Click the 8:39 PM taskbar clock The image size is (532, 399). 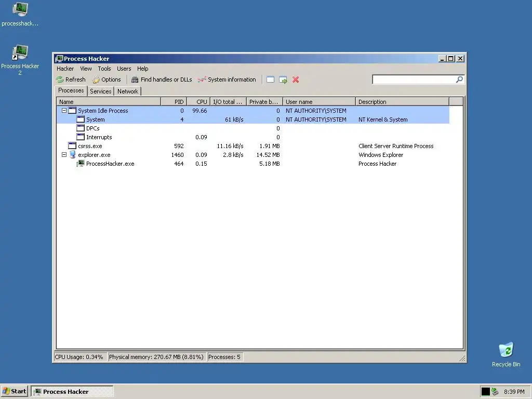tap(514, 392)
